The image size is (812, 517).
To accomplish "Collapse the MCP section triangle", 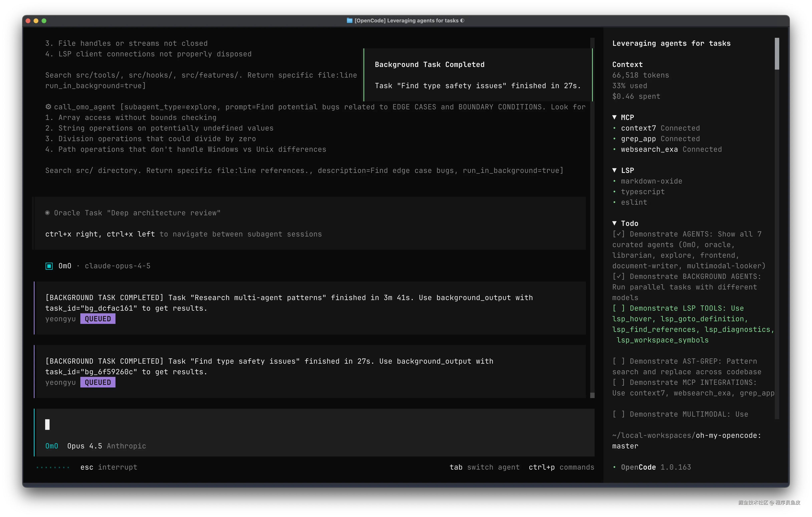I will click(x=614, y=117).
